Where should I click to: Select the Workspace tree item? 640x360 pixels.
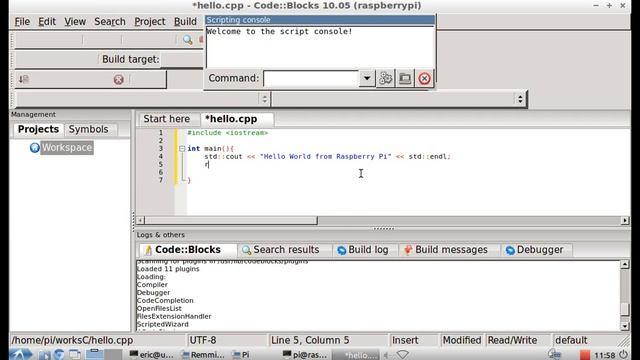67,148
